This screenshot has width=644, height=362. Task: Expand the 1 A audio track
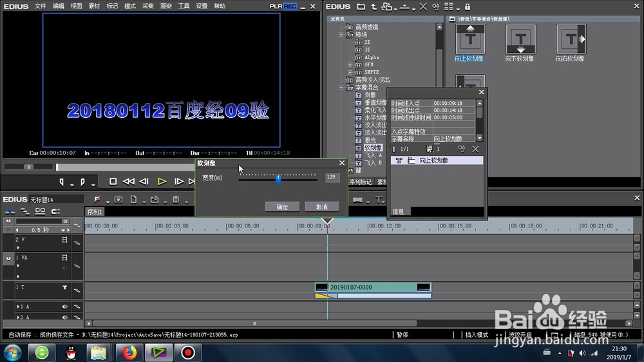coord(18,307)
